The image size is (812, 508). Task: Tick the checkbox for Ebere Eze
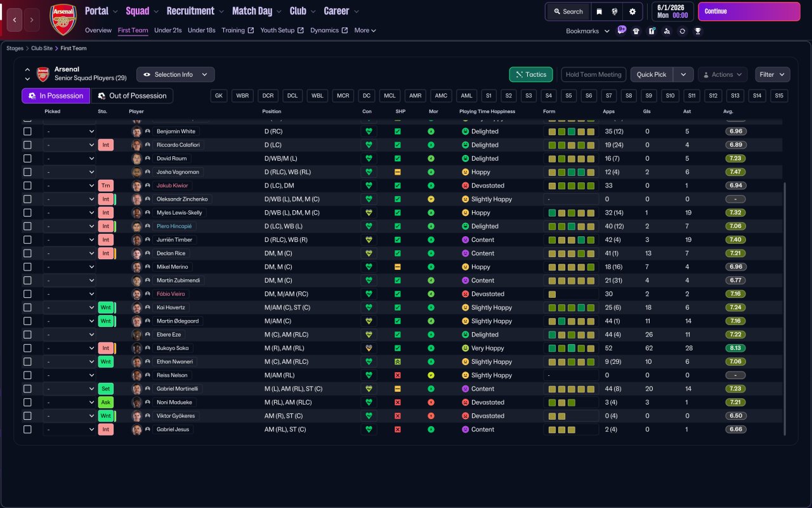pos(27,335)
